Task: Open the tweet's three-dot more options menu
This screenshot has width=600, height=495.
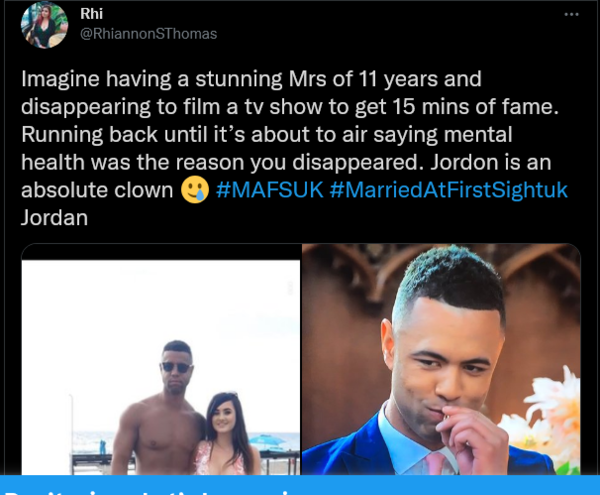Action: [x=571, y=15]
